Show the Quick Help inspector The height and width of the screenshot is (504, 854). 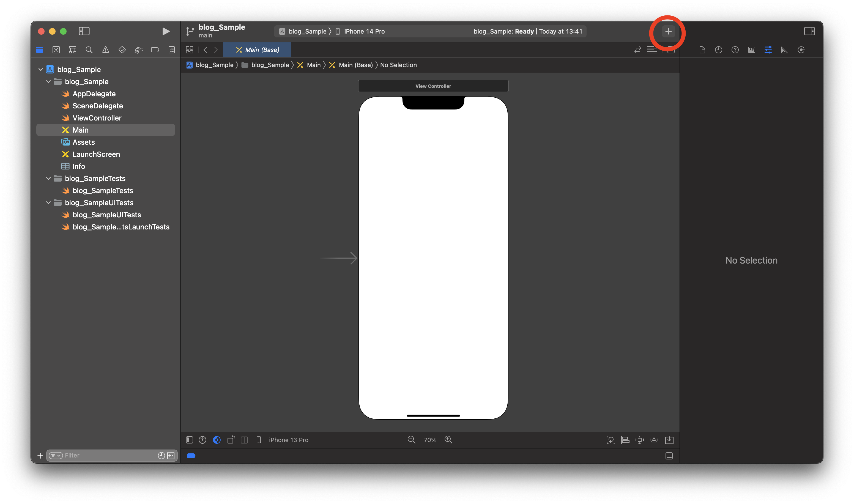click(x=735, y=50)
